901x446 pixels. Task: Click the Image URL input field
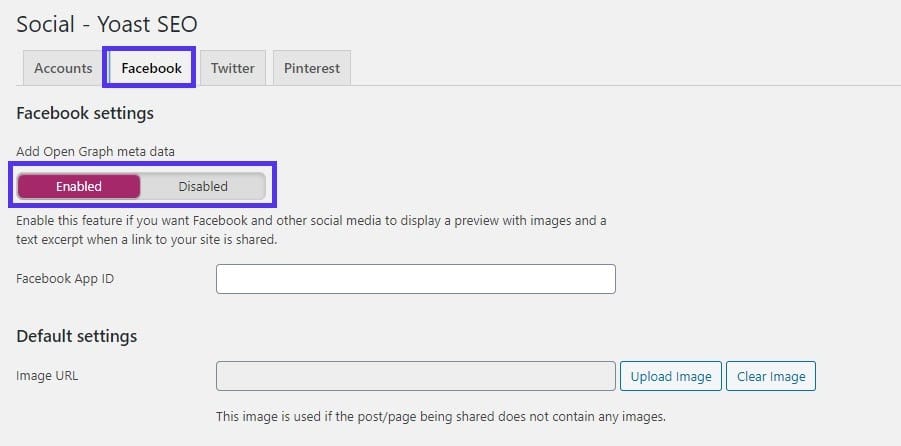[415, 376]
